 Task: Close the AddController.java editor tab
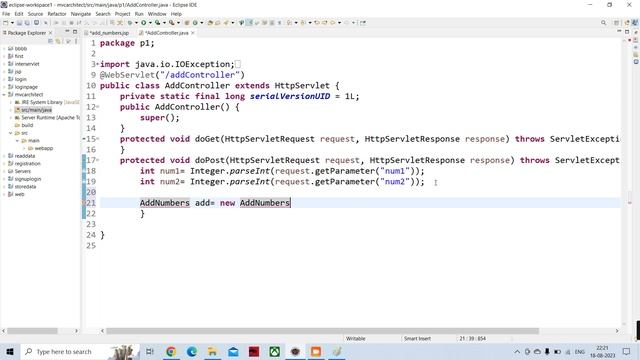[x=193, y=33]
